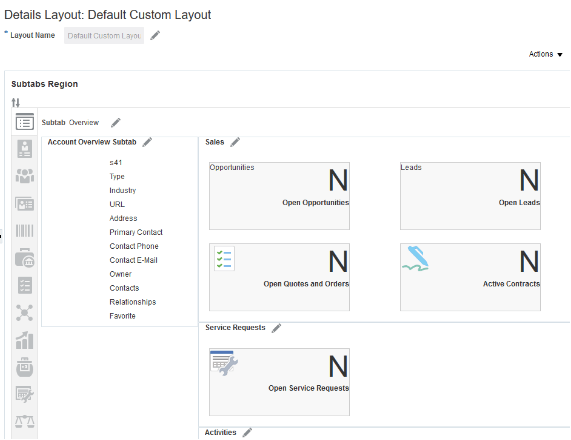Click the Subtabs Region heading

(44, 84)
